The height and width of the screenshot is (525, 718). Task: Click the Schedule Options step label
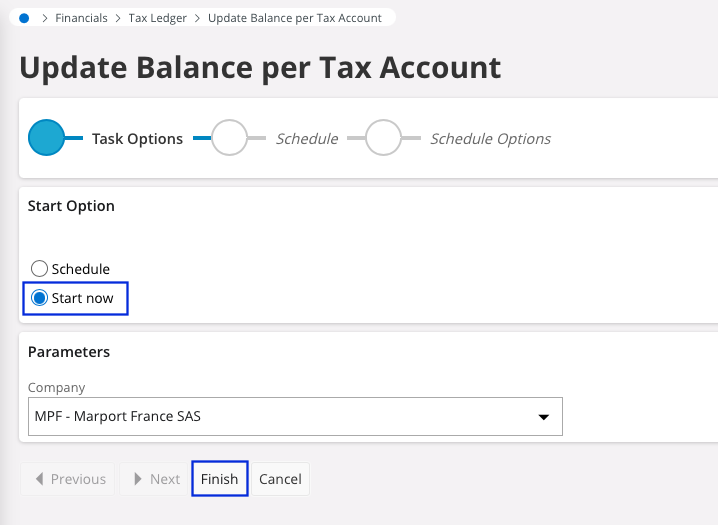(x=490, y=139)
